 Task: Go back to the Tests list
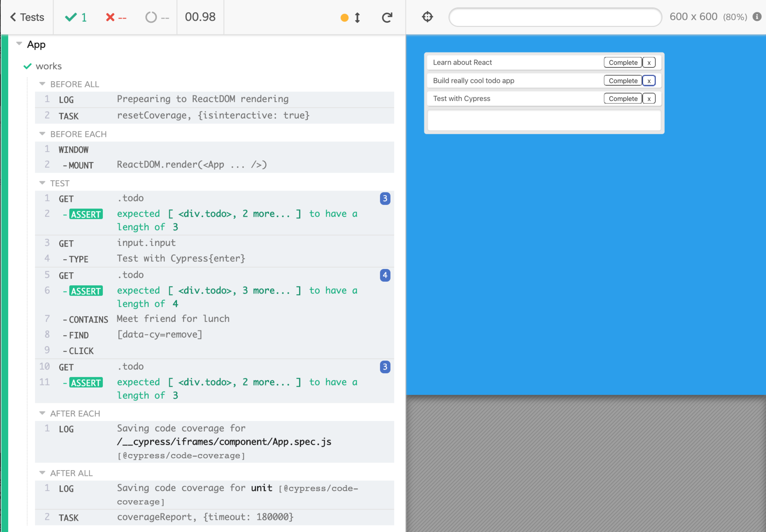(27, 17)
